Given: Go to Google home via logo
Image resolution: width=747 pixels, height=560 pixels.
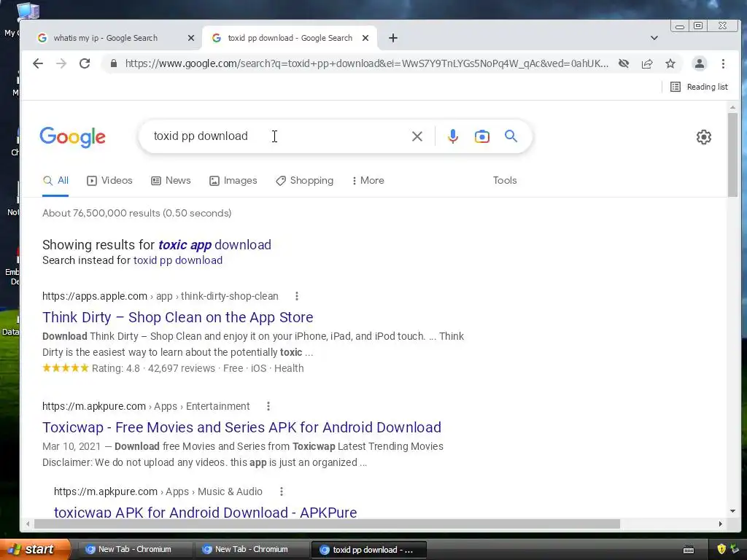Looking at the screenshot, I should [x=72, y=137].
